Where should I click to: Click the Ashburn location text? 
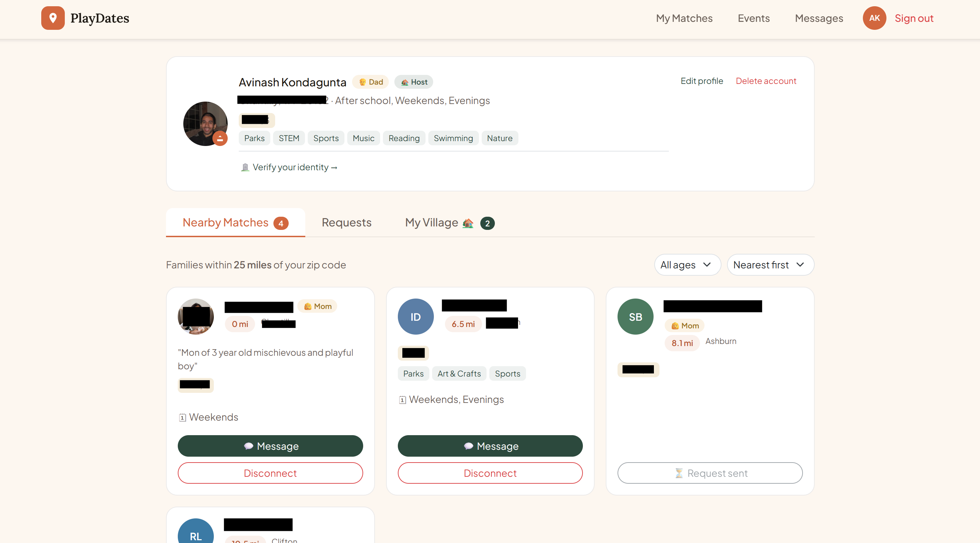[x=720, y=341]
